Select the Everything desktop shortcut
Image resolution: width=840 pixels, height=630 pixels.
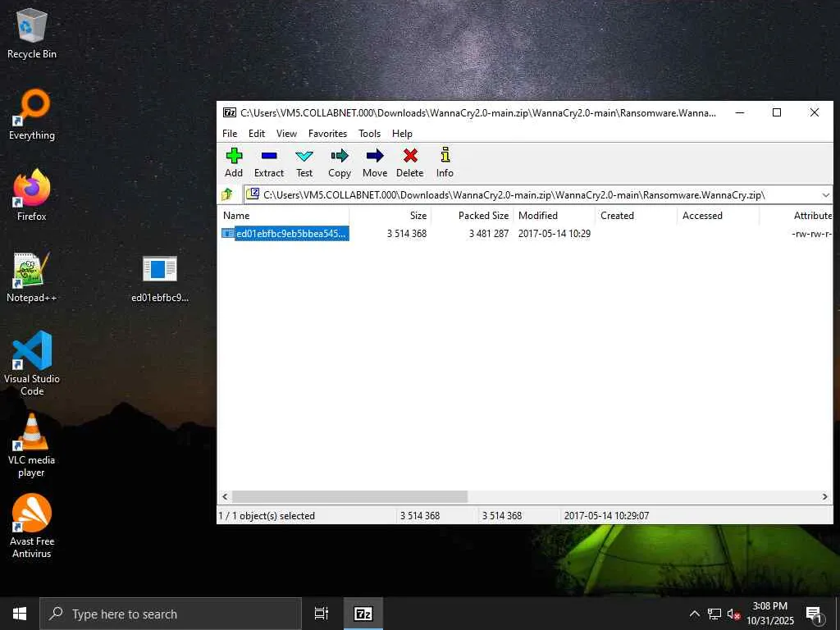click(x=32, y=115)
